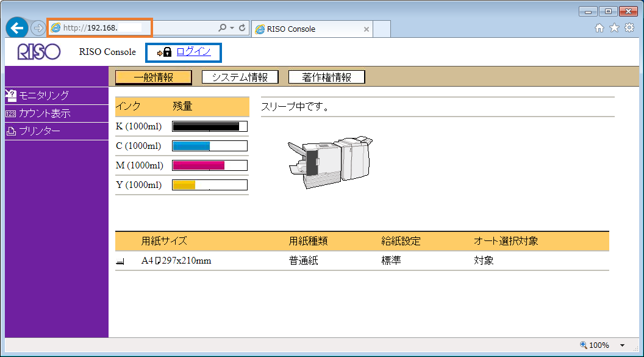This screenshot has height=357, width=644.
Task: Switch to the システム情報 tab
Action: 240,78
